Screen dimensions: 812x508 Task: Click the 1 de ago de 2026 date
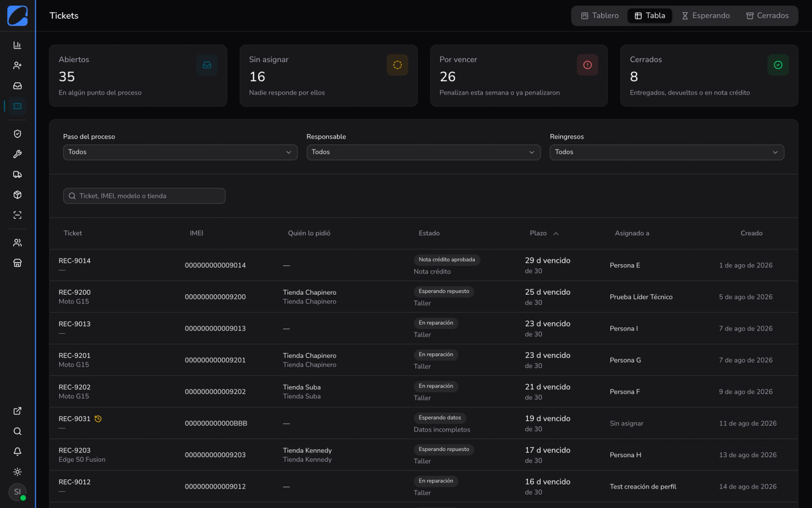[746, 265]
